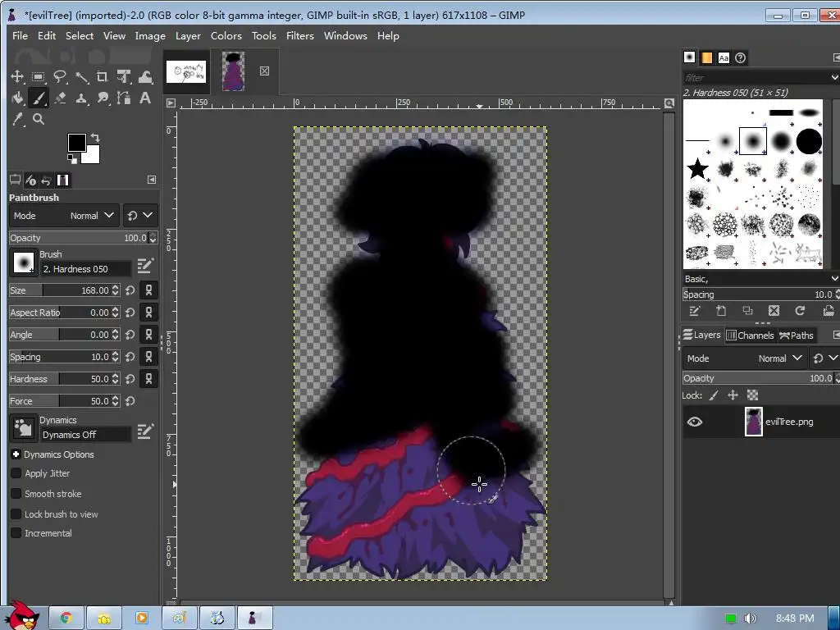
Task: Select the Smudge tool
Action: 103,98
